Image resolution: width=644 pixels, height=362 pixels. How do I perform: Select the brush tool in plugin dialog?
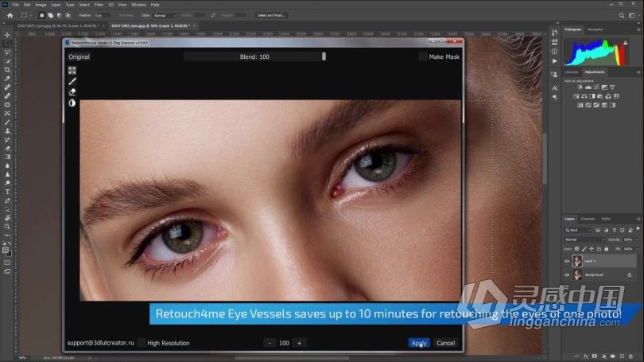(x=72, y=81)
